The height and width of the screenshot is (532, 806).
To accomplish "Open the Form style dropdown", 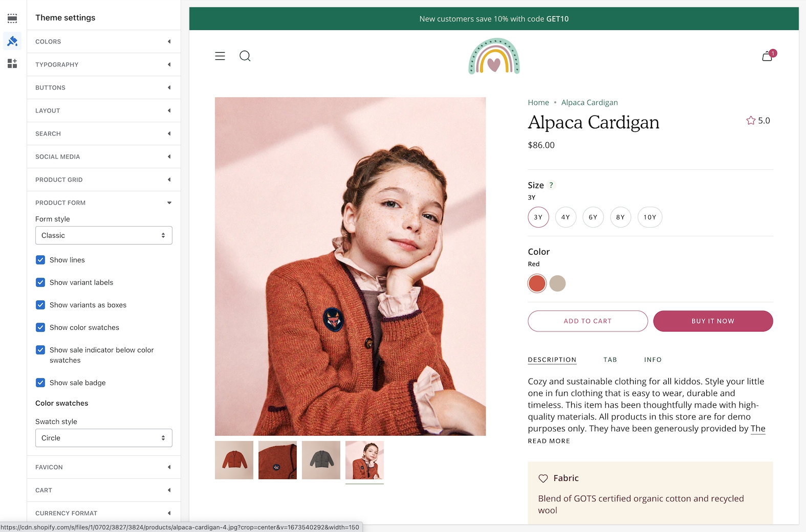I will click(x=104, y=235).
